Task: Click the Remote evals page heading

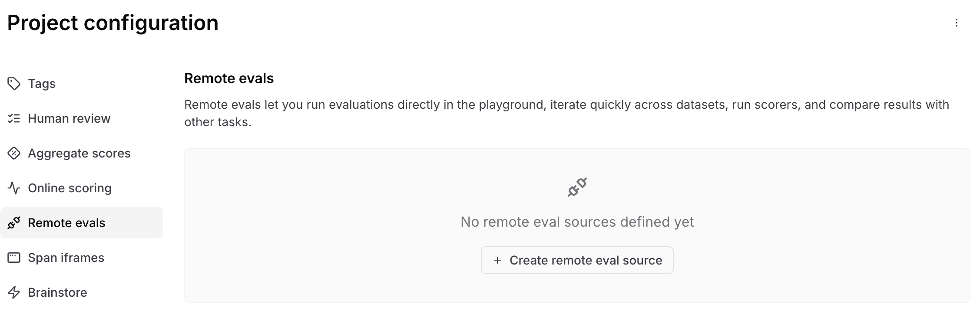Action: (229, 78)
